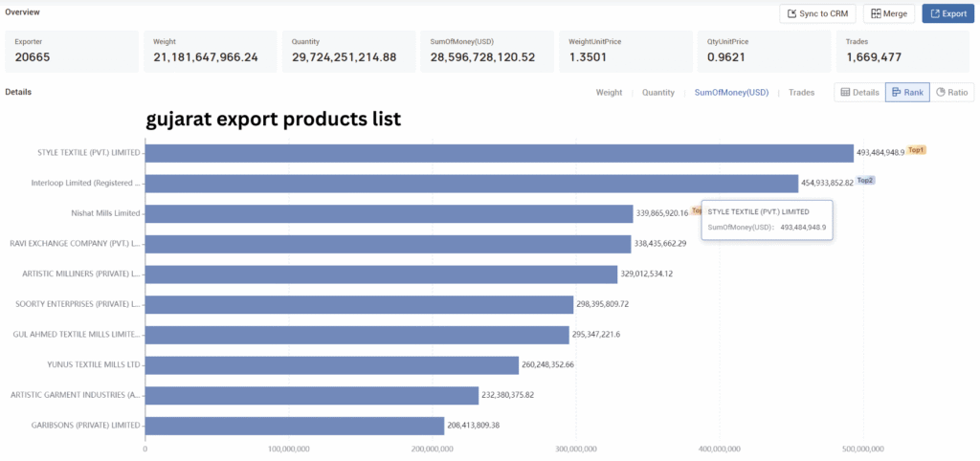Click the blue Export button

(945, 13)
